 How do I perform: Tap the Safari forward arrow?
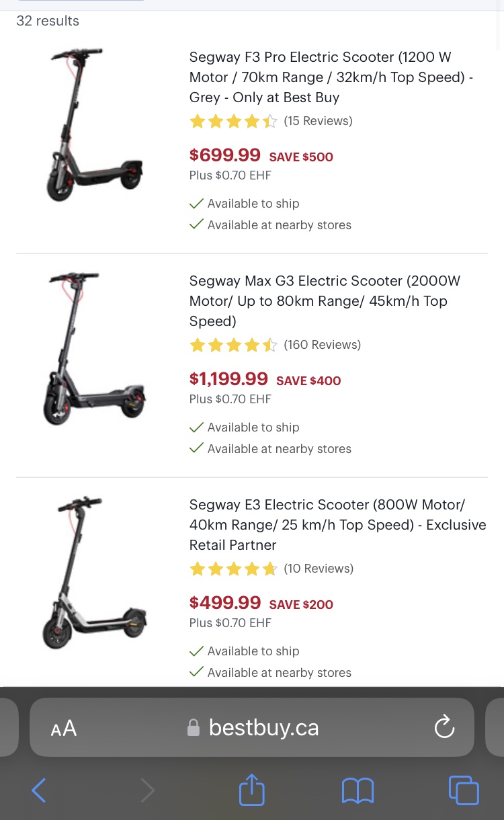tap(147, 790)
